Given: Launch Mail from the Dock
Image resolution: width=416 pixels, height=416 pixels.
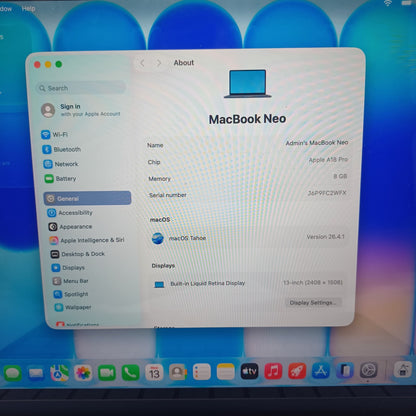Looking at the screenshot, I should click(x=36, y=373).
